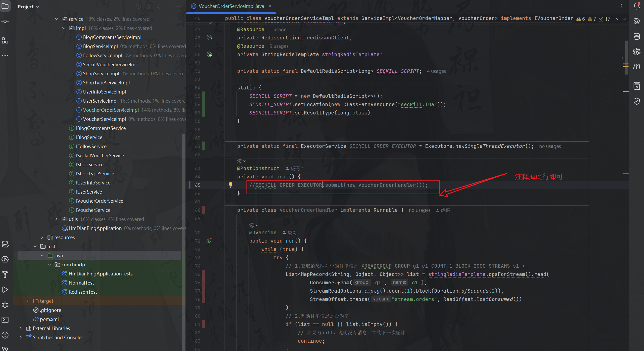Expand the utils package node
Screen dimensions: 644x351
(x=57, y=219)
